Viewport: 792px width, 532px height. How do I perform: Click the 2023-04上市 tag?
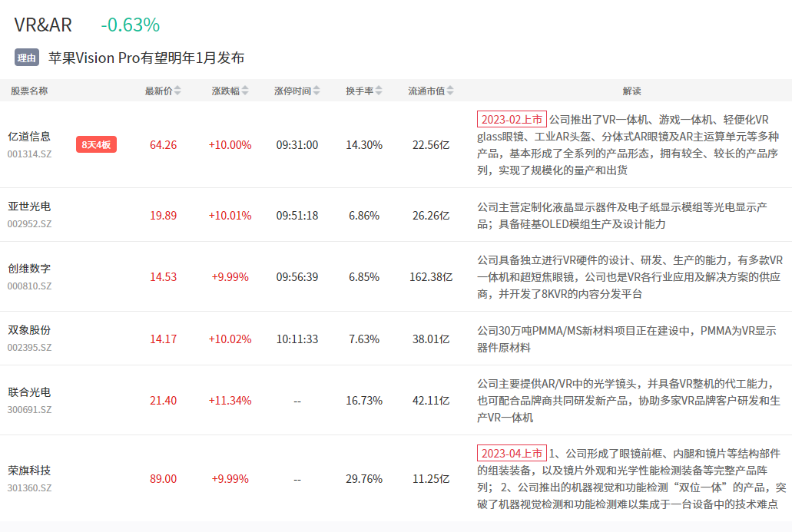coord(512,453)
